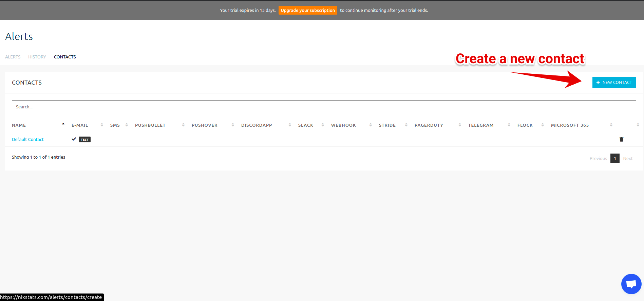Screen dimensions: 644x301
Task: Sort by PUSHOVER column header
Action: click(205, 125)
